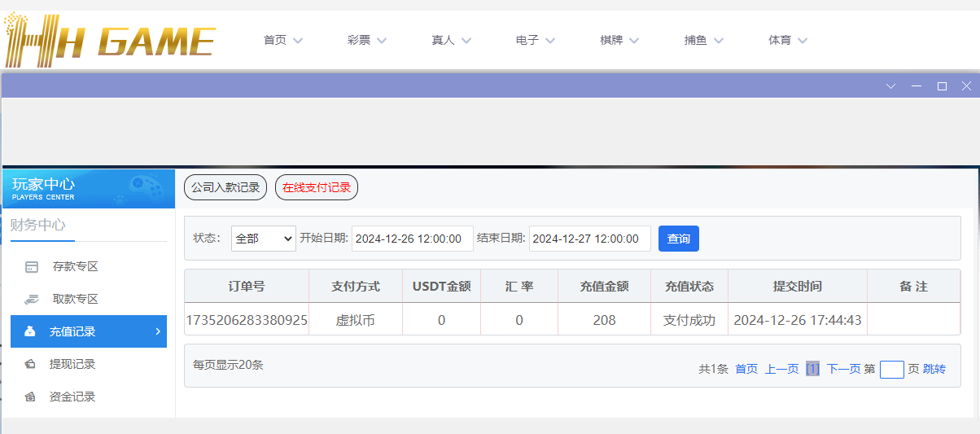Focus the page number input box

pyautogui.click(x=891, y=370)
